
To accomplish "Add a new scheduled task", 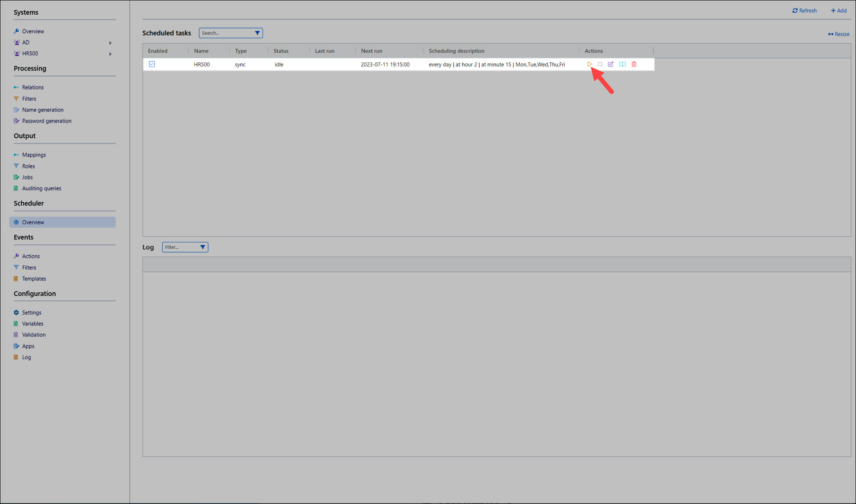I will coord(839,11).
